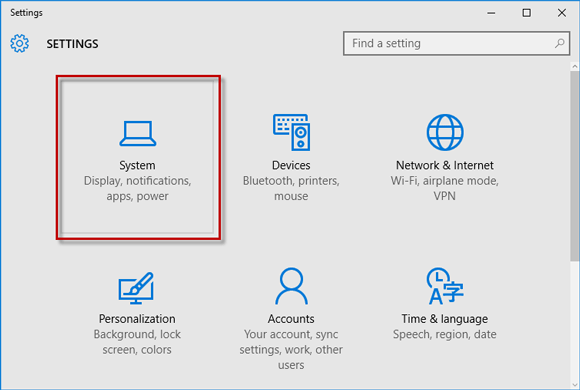Click the System category title
580x390 pixels.
coord(137,165)
